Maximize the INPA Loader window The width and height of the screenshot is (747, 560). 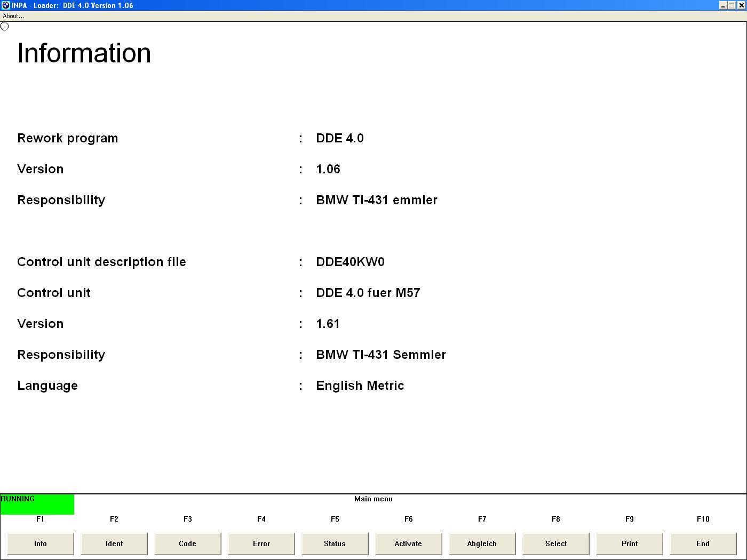pyautogui.click(x=732, y=5)
